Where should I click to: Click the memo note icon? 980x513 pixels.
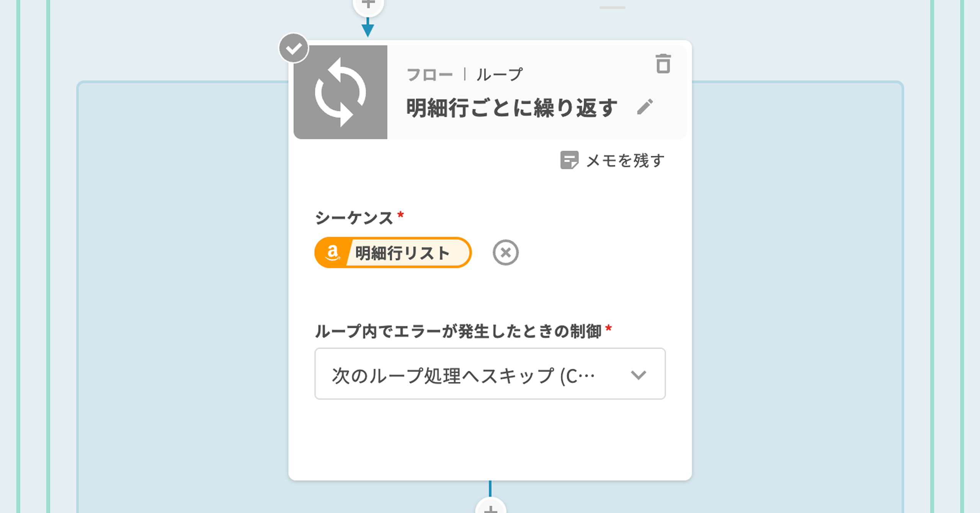tap(569, 160)
